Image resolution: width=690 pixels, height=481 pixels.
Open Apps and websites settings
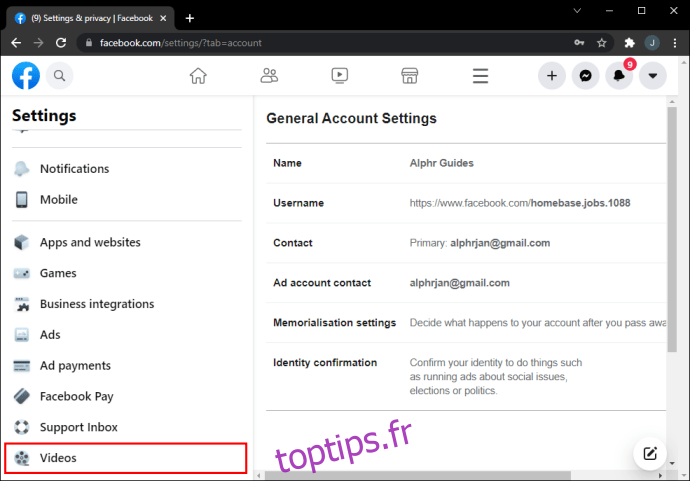tap(127, 242)
